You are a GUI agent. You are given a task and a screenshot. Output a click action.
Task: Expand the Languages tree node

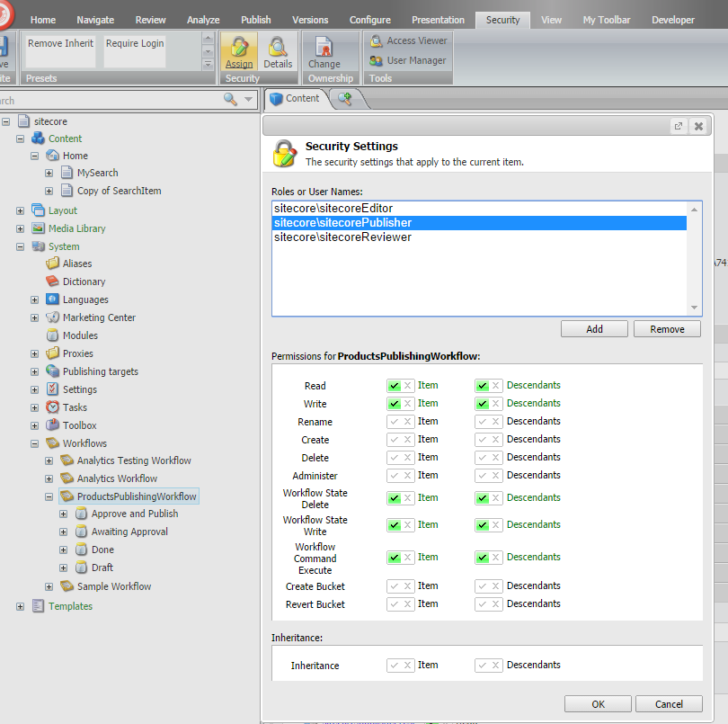(34, 299)
